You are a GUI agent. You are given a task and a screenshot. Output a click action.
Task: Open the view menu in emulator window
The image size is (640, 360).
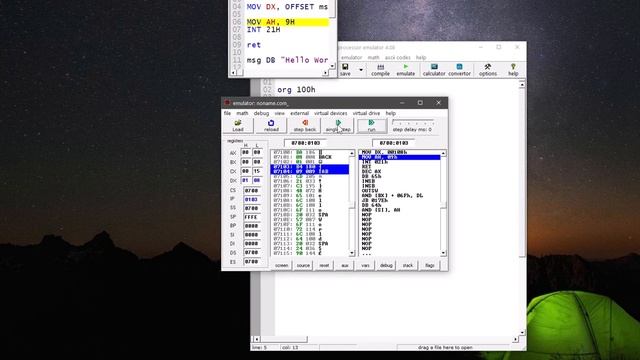[x=280, y=113]
